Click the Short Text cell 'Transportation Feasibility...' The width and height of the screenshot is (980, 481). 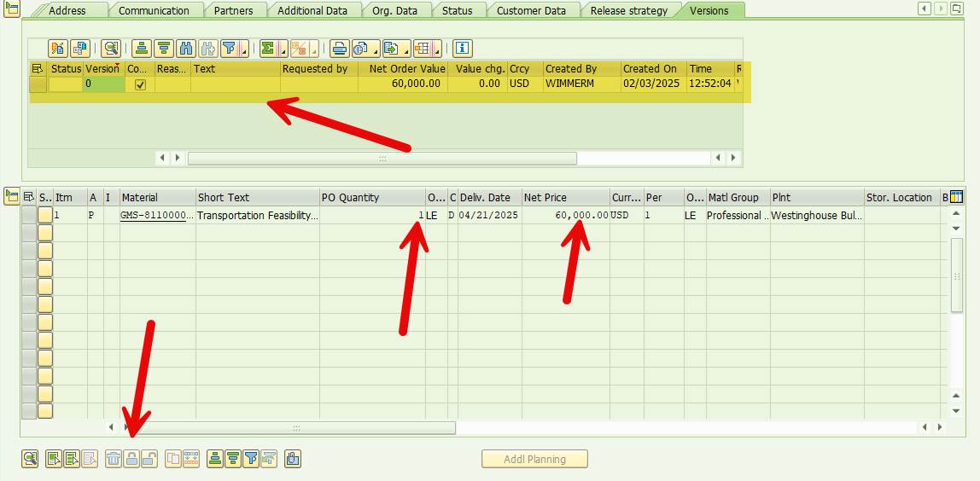click(x=258, y=215)
